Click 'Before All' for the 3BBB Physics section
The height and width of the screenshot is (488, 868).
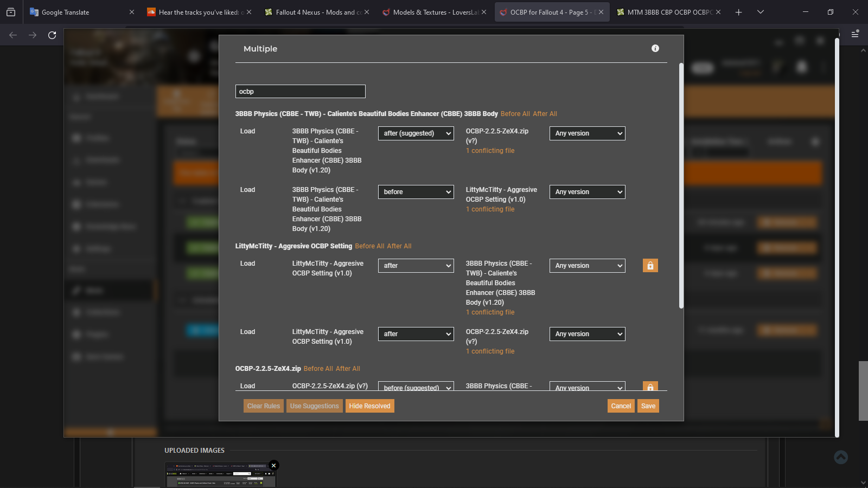point(515,114)
